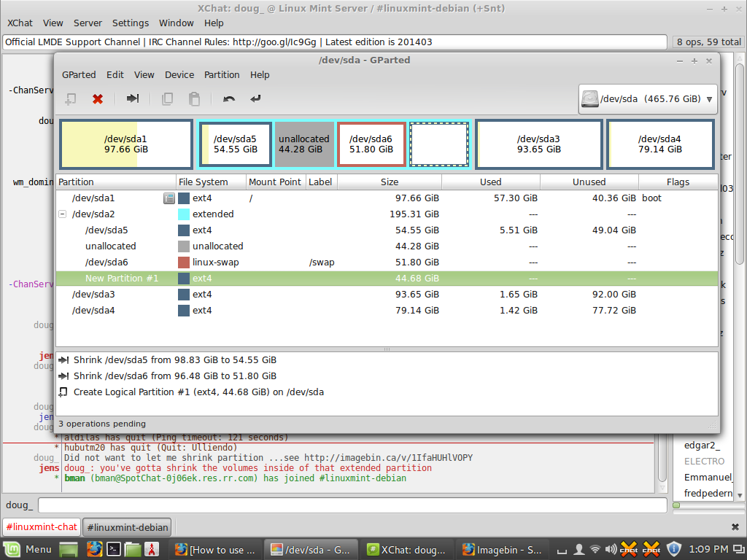Select the /dev/sda5 block in disk map
The width and height of the screenshot is (747, 560).
click(236, 144)
